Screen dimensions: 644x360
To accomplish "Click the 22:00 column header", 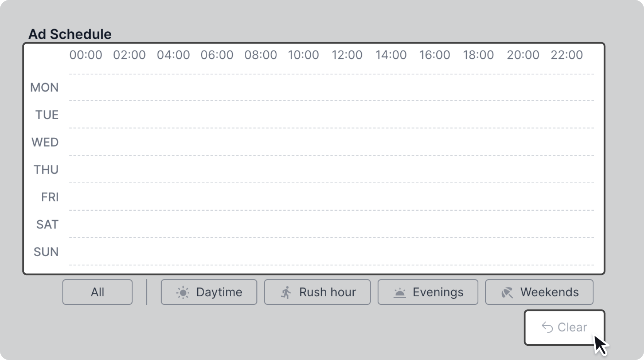I will coord(566,55).
